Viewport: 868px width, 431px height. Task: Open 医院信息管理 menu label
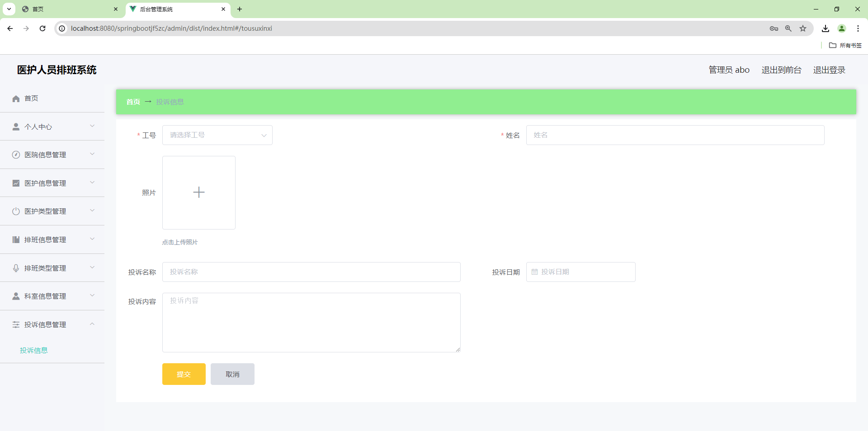[45, 155]
